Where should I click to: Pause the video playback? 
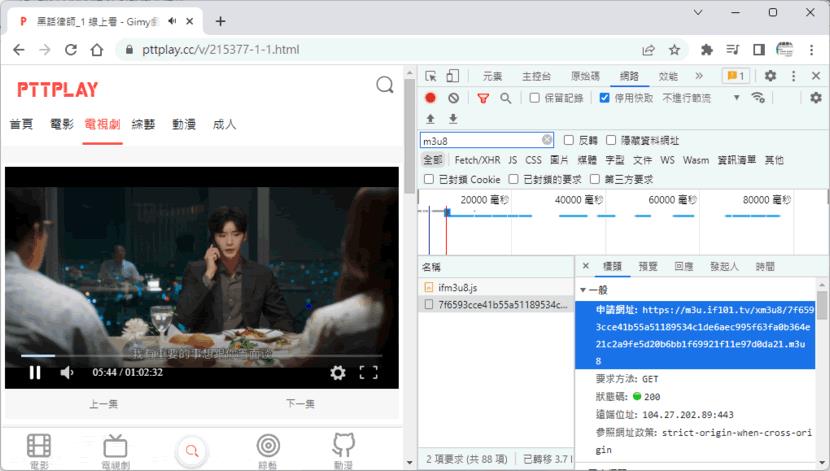tap(35, 373)
